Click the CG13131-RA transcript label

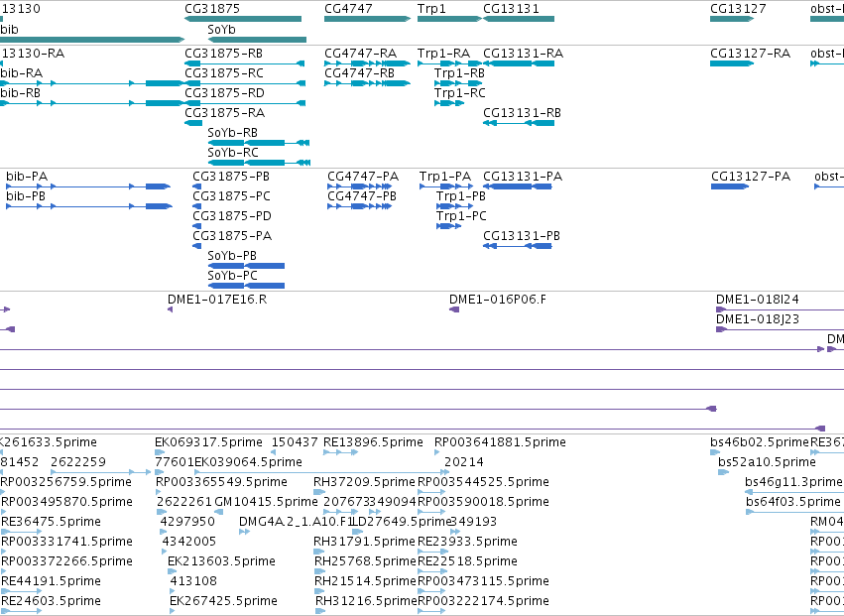click(524, 54)
